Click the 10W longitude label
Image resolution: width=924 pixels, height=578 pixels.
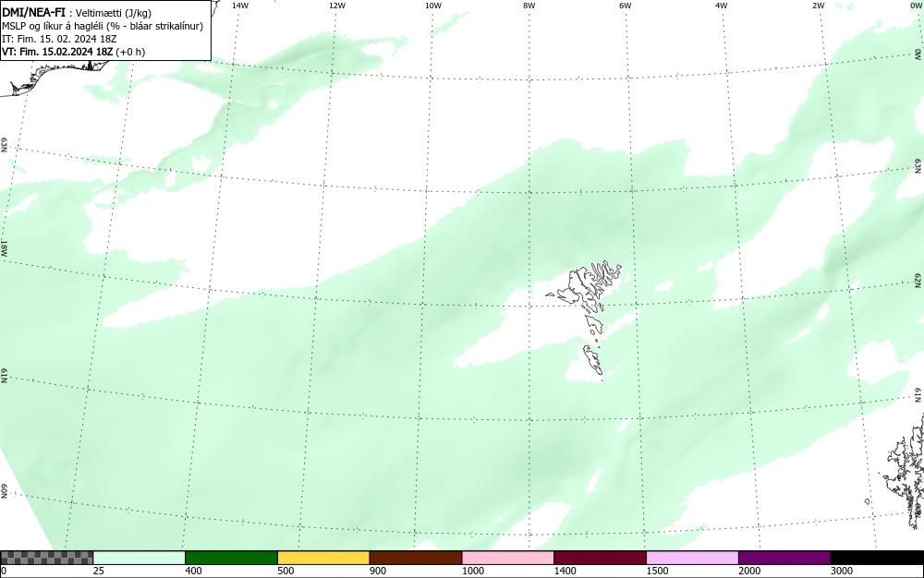click(433, 6)
